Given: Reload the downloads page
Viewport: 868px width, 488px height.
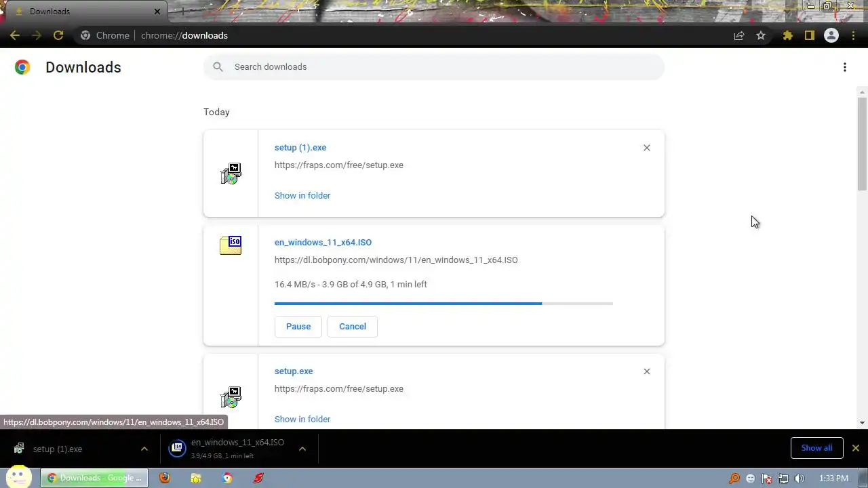Looking at the screenshot, I should tap(58, 35).
